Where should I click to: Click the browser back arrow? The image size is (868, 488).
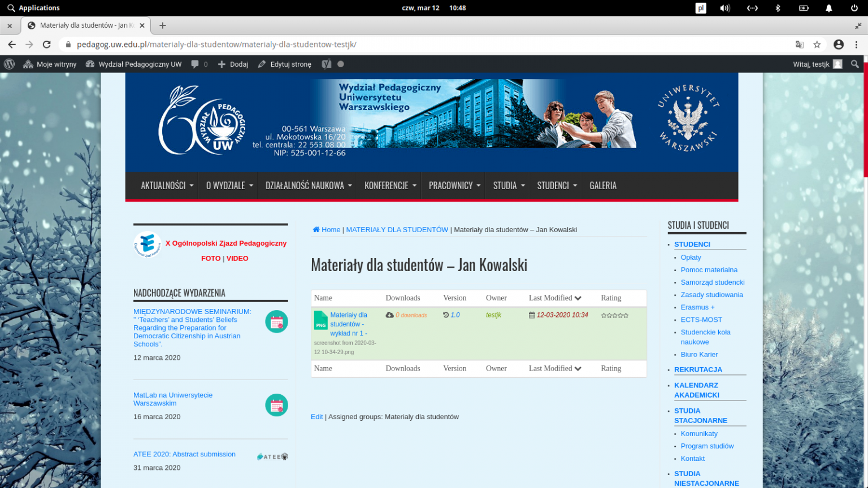click(x=12, y=45)
